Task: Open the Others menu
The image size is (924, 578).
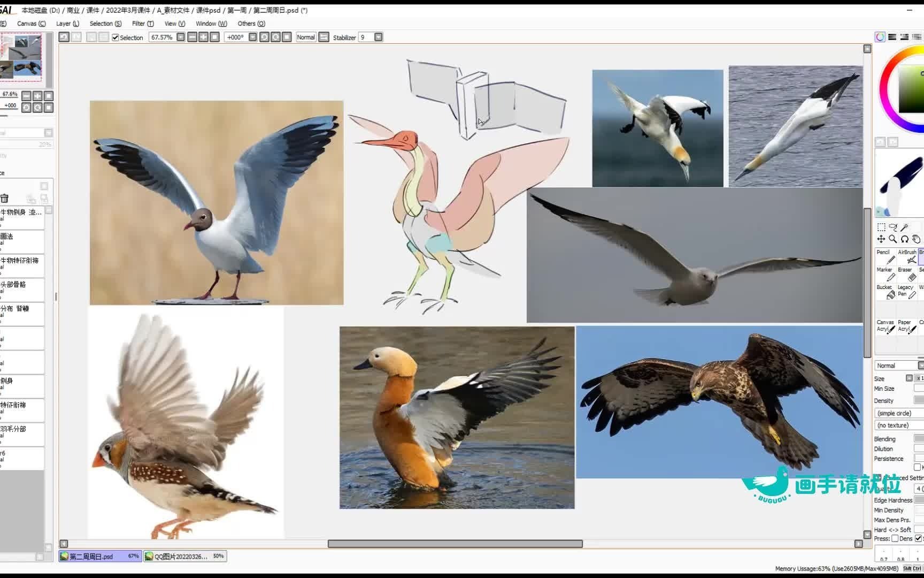Action: point(251,24)
